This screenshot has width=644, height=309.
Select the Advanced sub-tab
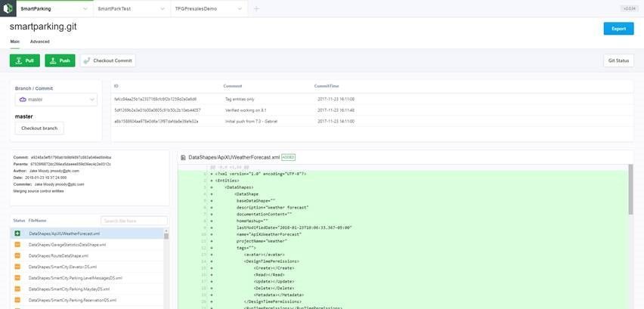[x=40, y=42]
